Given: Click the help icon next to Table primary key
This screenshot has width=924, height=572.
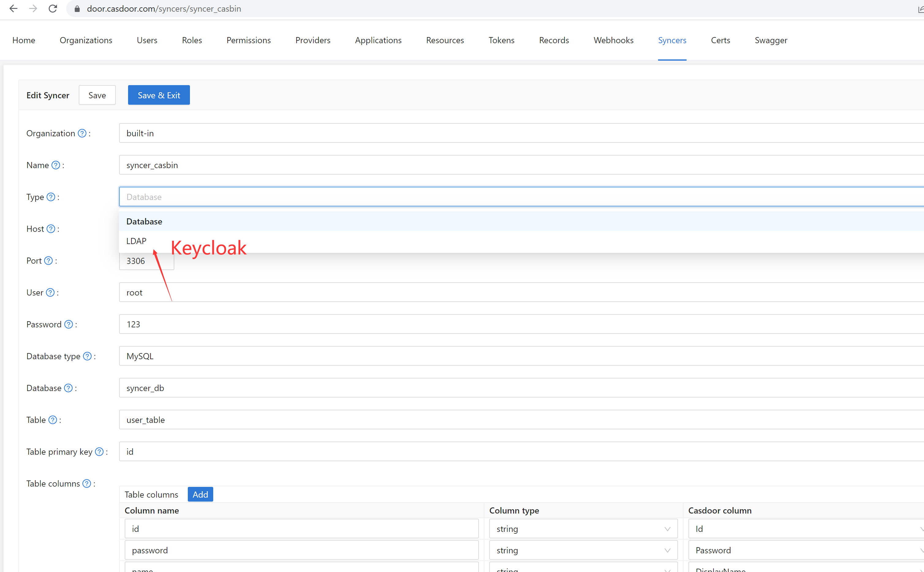Looking at the screenshot, I should 99,451.
